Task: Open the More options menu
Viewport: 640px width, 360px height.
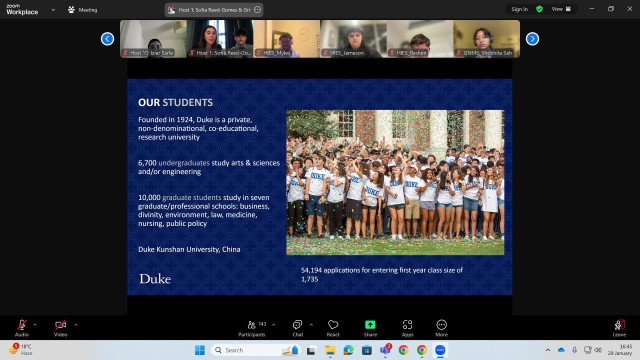Action: pos(442,328)
